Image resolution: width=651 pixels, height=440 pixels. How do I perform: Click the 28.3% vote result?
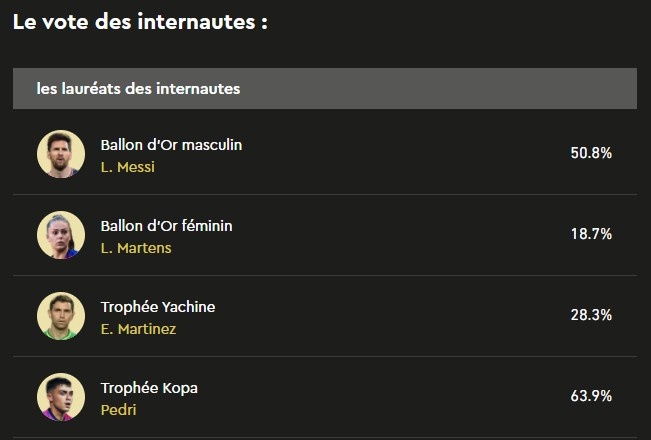point(591,315)
